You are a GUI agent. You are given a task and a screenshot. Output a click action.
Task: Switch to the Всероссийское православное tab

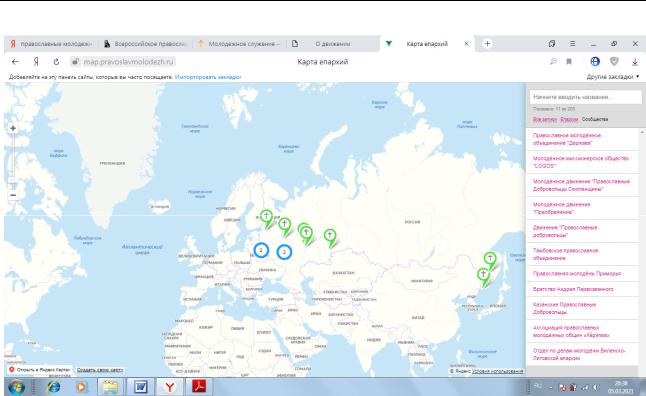(x=145, y=44)
